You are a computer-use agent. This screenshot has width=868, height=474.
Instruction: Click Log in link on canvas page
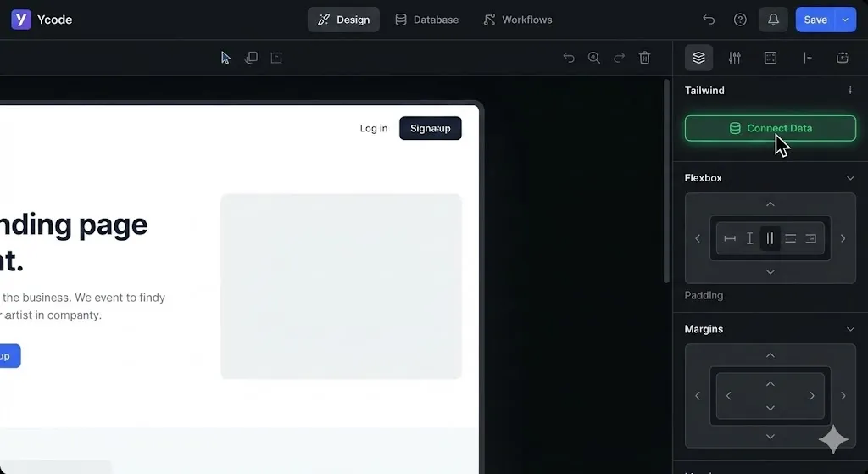pyautogui.click(x=374, y=129)
